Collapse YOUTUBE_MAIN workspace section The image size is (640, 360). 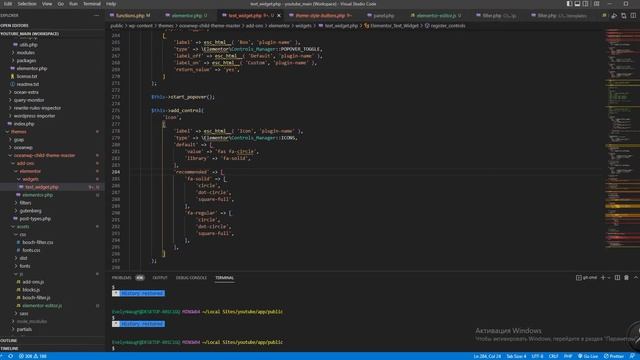point(52,33)
